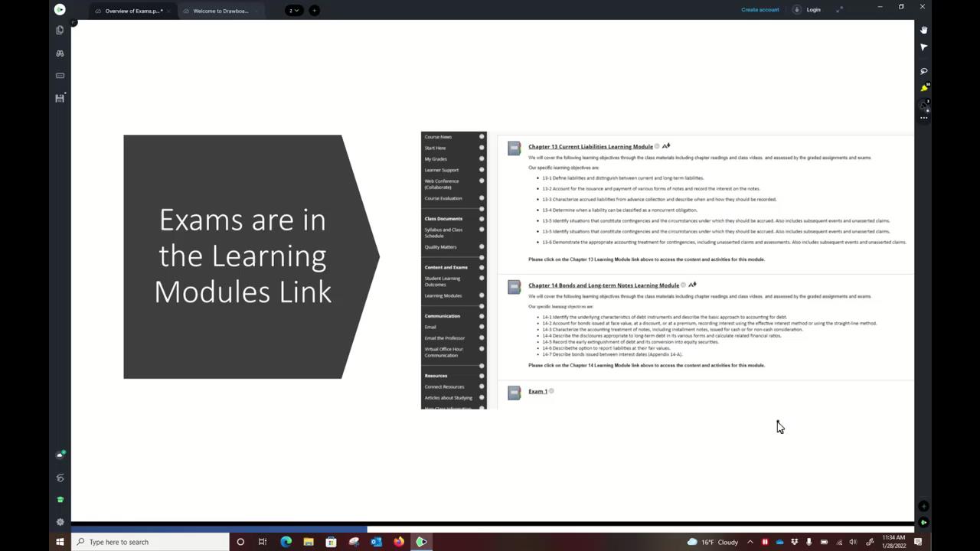Save the document using the save icon
Screen dimensions: 980x551
coord(60,98)
